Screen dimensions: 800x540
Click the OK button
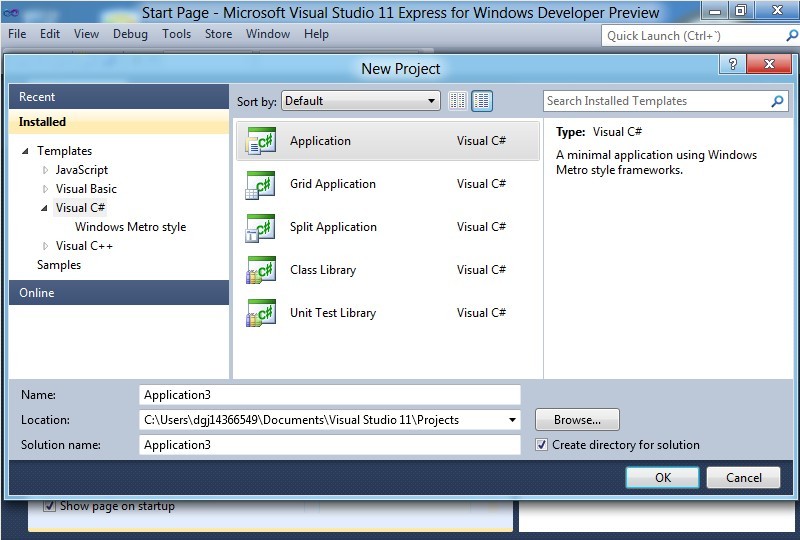[662, 478]
